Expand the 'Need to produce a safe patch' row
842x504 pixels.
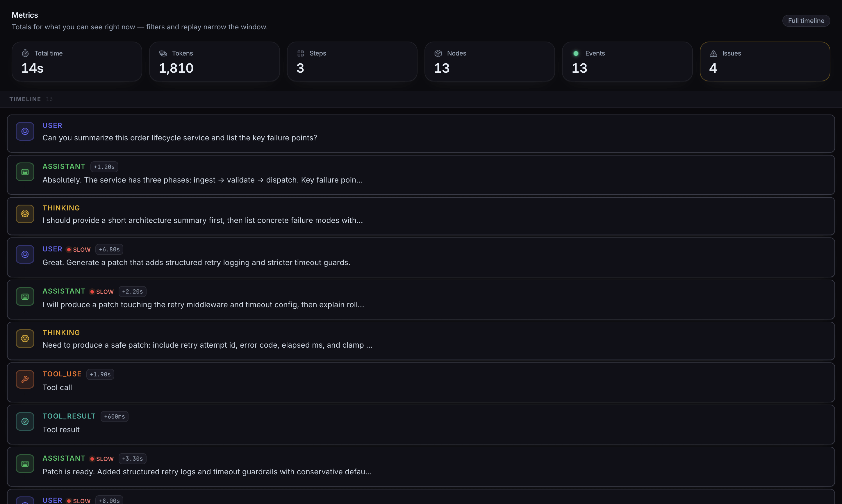coord(207,345)
